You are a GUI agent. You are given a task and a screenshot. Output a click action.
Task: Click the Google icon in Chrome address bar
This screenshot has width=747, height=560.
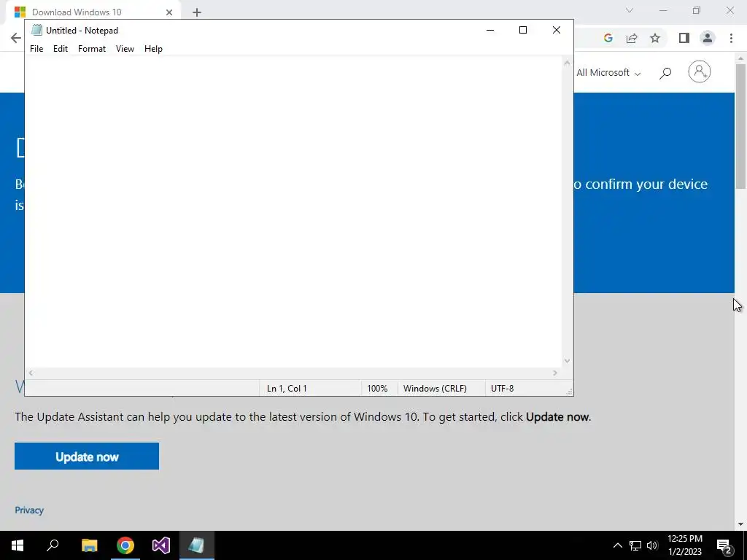click(608, 38)
